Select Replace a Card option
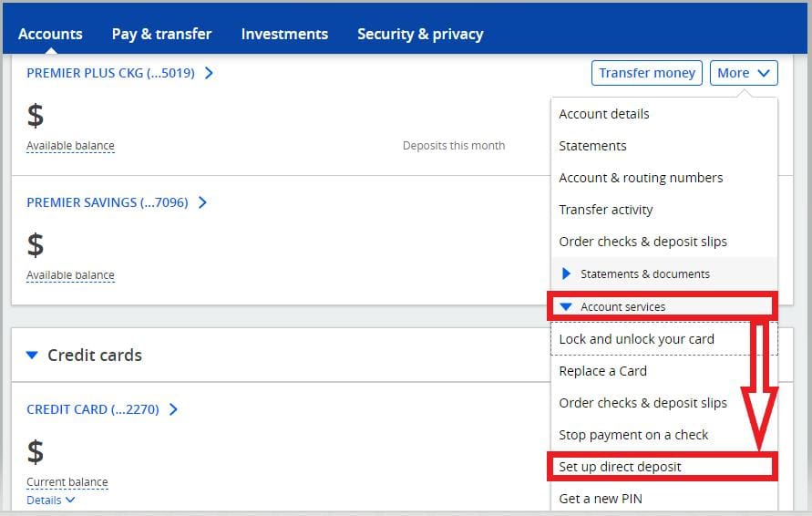 [602, 371]
